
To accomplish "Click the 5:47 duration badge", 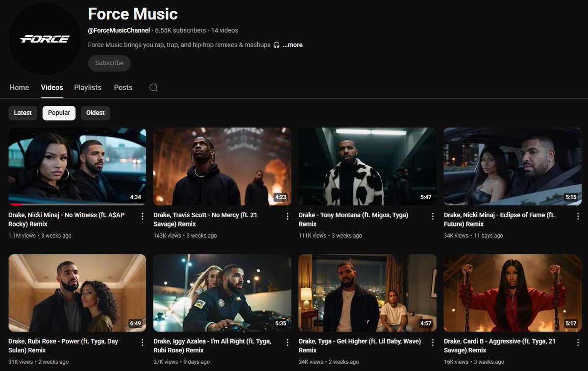I will point(426,198).
